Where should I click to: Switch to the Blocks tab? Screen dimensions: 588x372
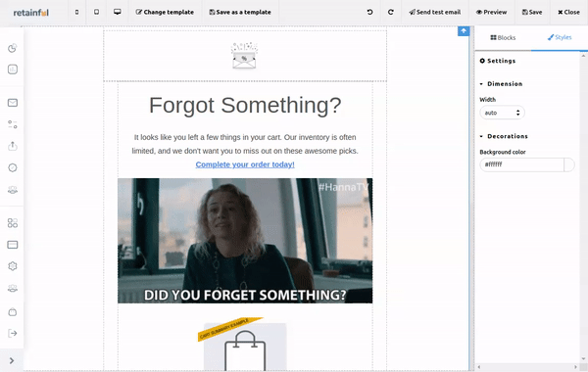click(x=503, y=37)
